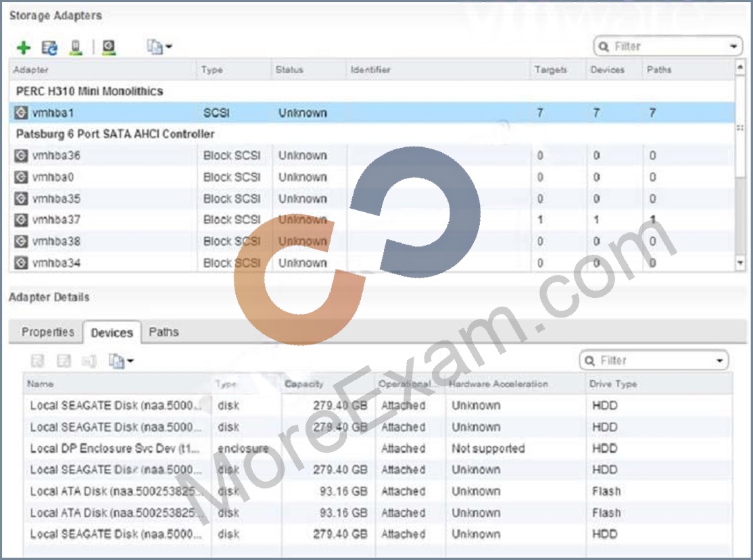Switch to the Paths tab

[x=164, y=332]
